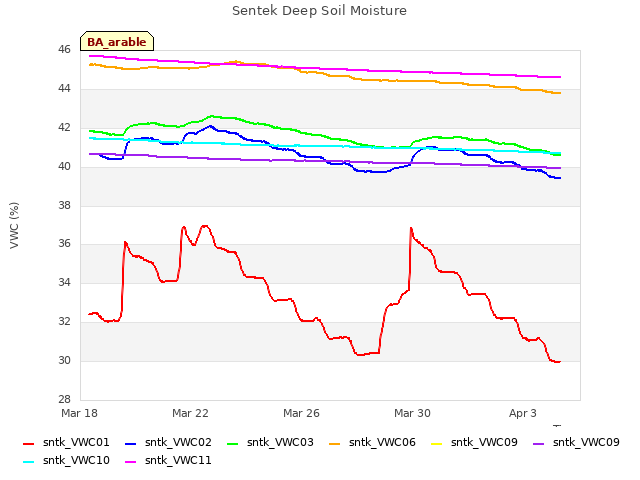Click the 42 y-axis tick label
Viewport: 640px width, 480px height.
(x=64, y=128)
